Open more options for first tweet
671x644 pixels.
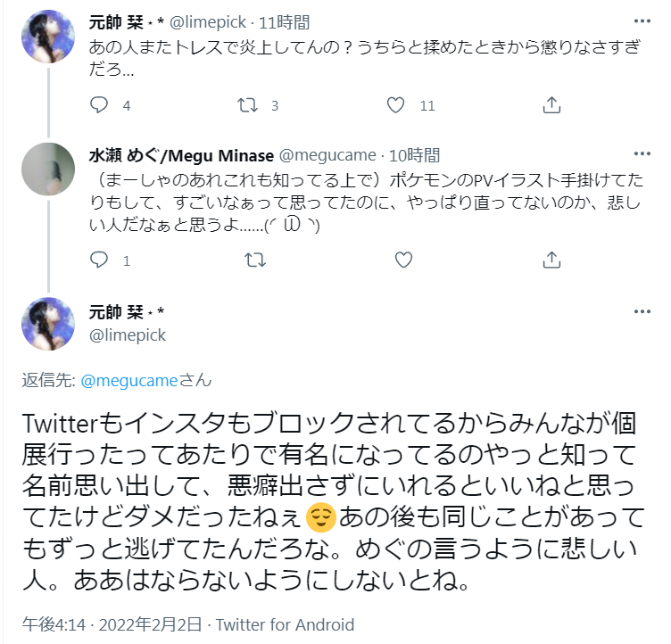(x=642, y=21)
